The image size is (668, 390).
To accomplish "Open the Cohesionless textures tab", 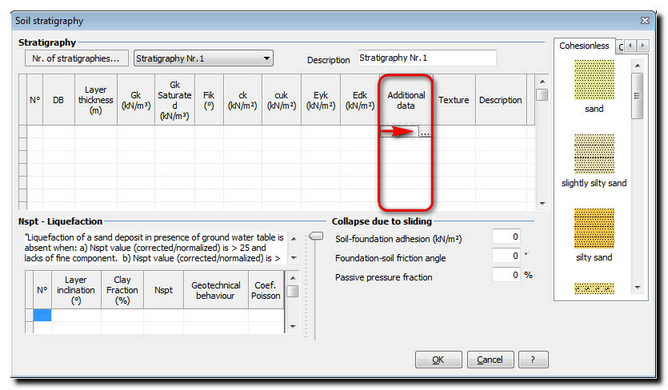I will (x=584, y=46).
